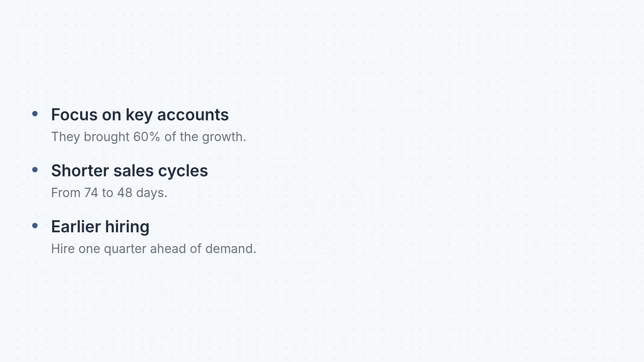Click the line 'From 74 to 48 days.'
Viewport: 644px width, 362px height.
(109, 193)
